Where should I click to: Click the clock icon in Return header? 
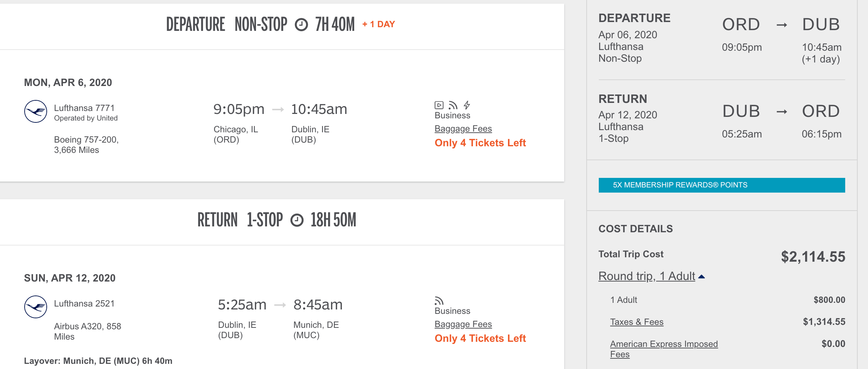(x=297, y=221)
